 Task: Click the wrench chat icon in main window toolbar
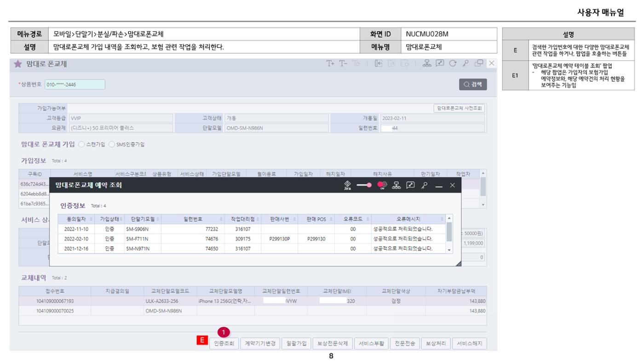(x=439, y=64)
